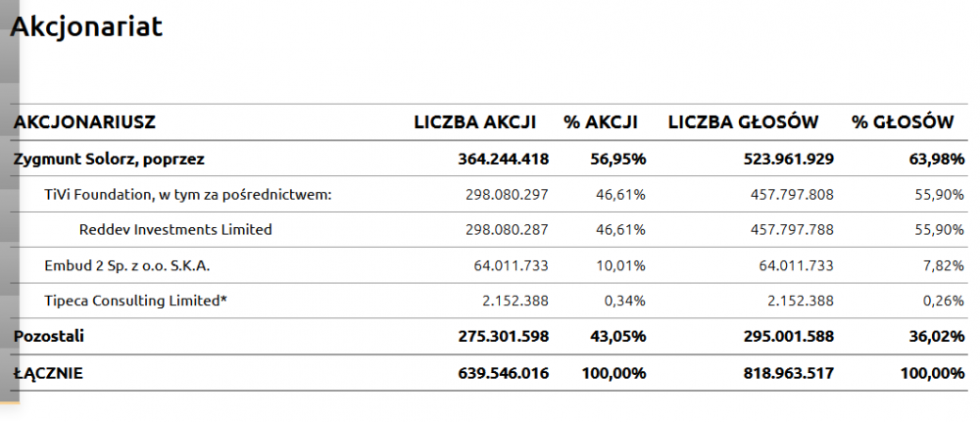Click the LICZBA GŁOSÓW column header
This screenshot has height=422, width=980.
(x=743, y=122)
